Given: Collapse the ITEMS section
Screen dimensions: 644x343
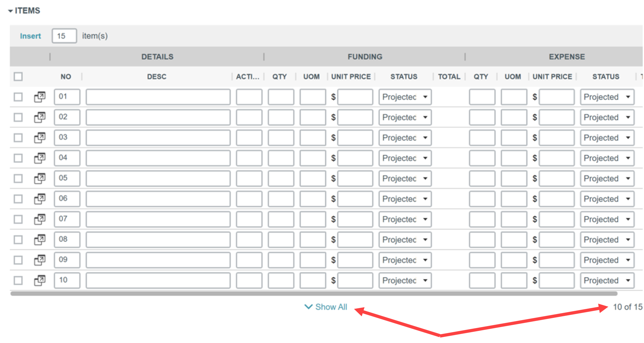Looking at the screenshot, I should pos(11,11).
